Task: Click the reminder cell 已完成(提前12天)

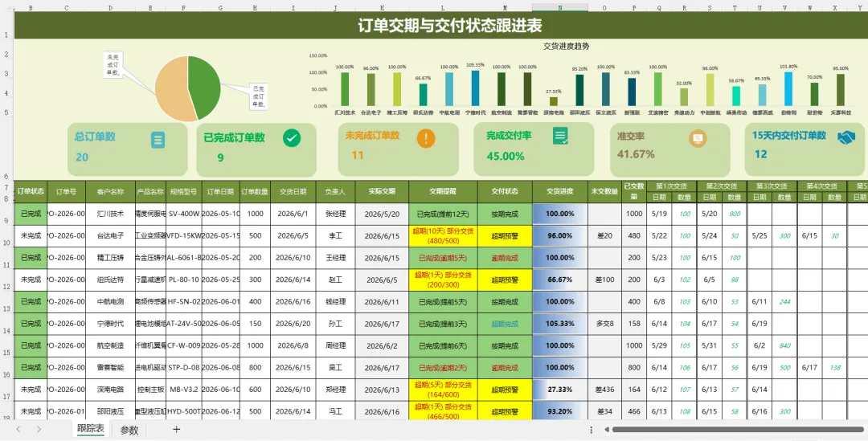Action: 443,214
